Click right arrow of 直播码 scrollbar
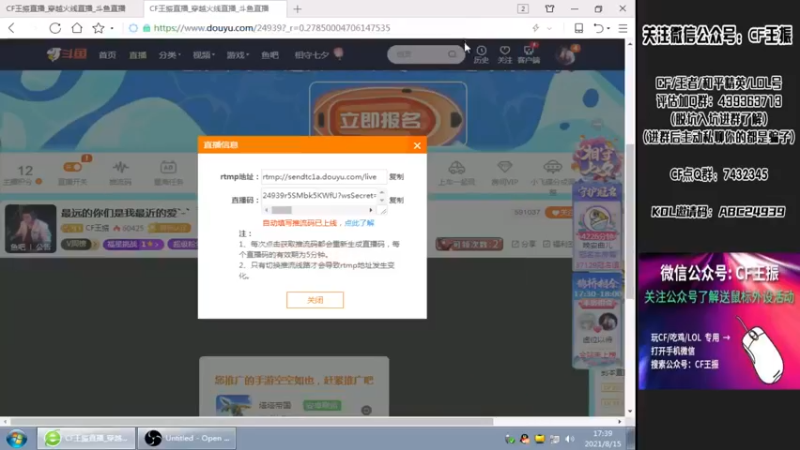This screenshot has height=450, width=800. (371, 210)
